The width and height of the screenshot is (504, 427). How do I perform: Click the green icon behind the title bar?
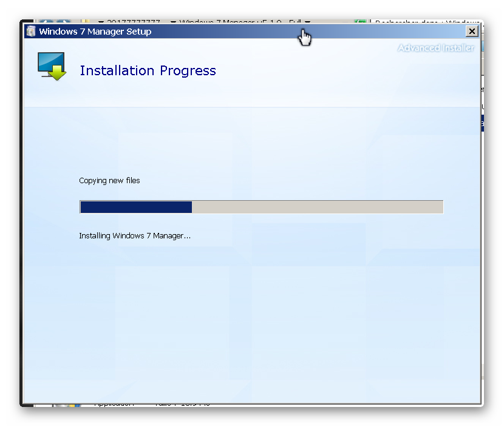[360, 22]
